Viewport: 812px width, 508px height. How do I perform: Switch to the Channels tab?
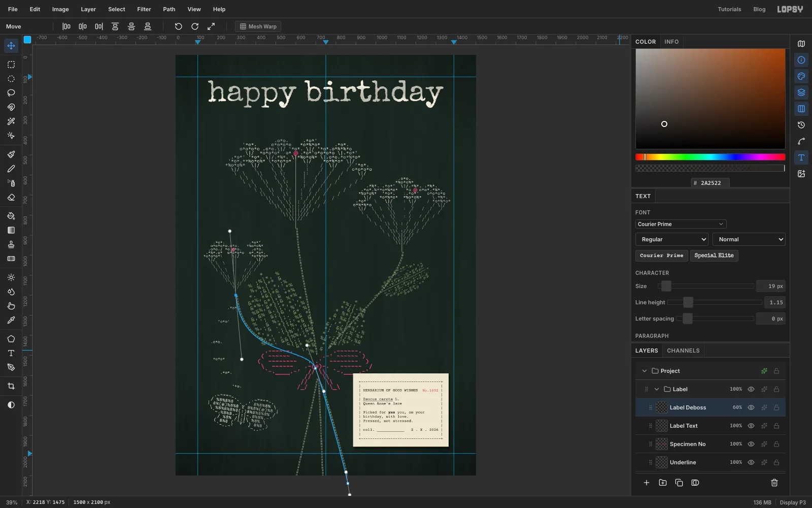(x=683, y=351)
